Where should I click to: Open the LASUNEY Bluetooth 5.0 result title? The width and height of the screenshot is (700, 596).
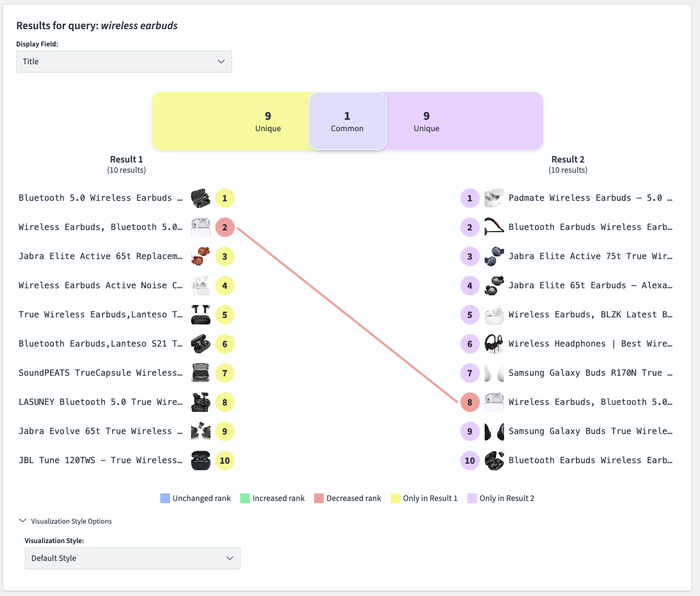tap(100, 402)
